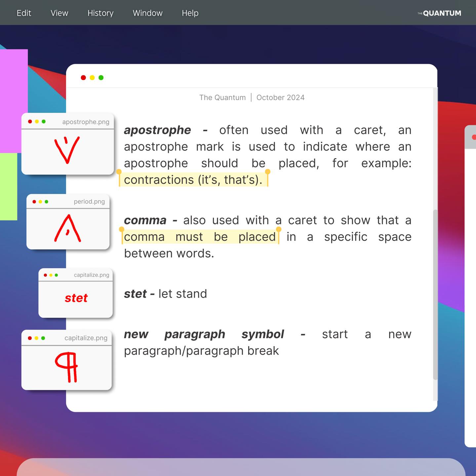The image size is (476, 476).
Task: Open the View menu
Action: click(x=59, y=13)
